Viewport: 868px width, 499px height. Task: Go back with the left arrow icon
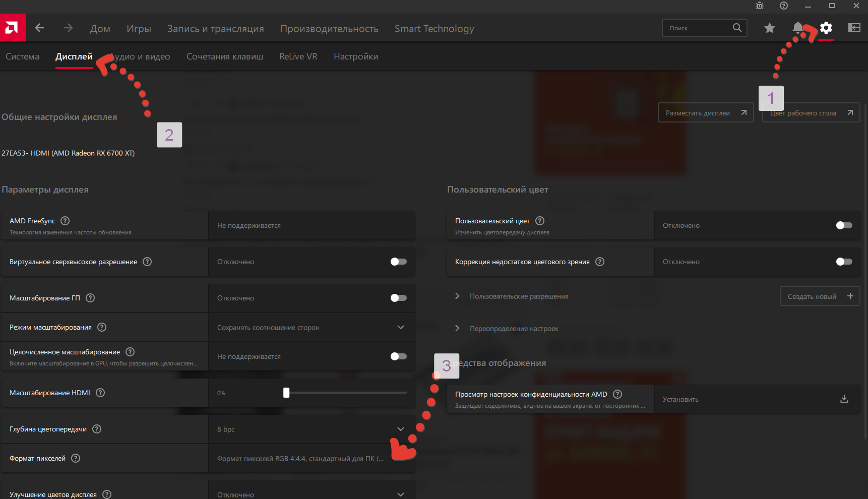coord(39,28)
